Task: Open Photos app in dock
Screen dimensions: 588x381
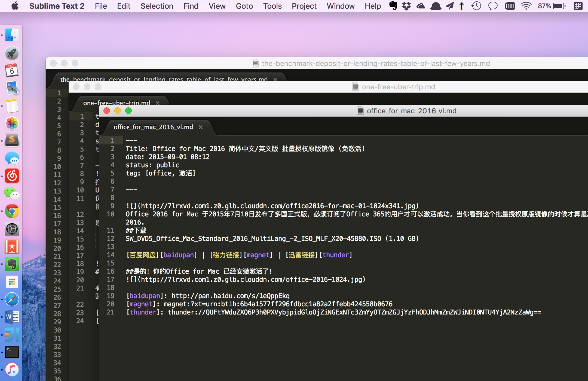Action: pyautogui.click(x=12, y=123)
